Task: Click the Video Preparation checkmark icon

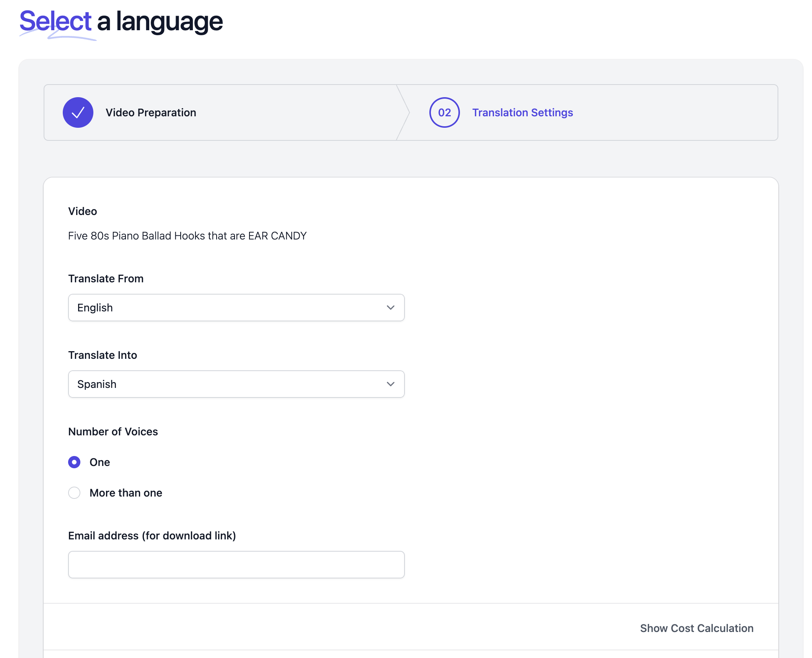Action: (x=78, y=112)
